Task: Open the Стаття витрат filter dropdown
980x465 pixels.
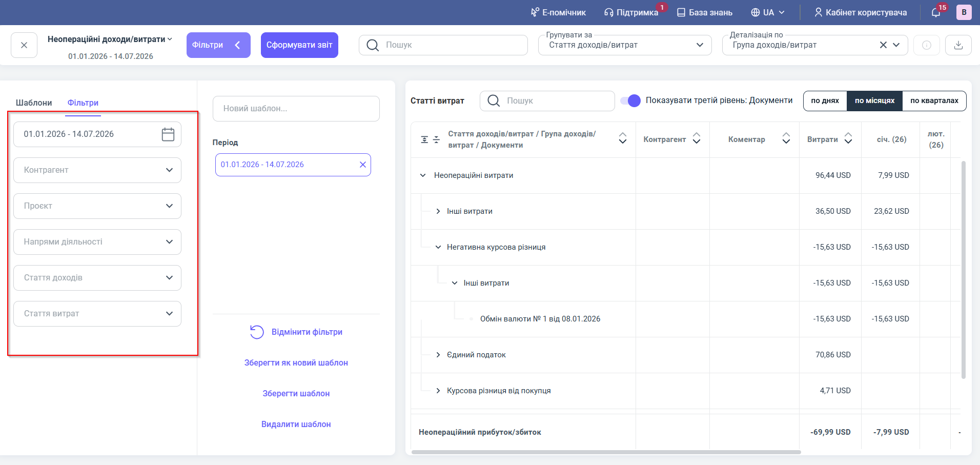Action: tap(97, 314)
